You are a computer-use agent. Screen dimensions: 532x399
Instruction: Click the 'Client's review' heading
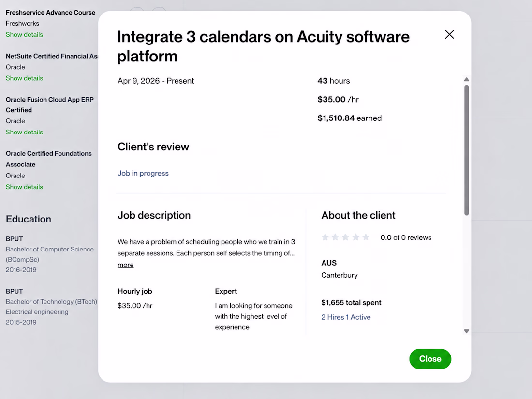[153, 147]
